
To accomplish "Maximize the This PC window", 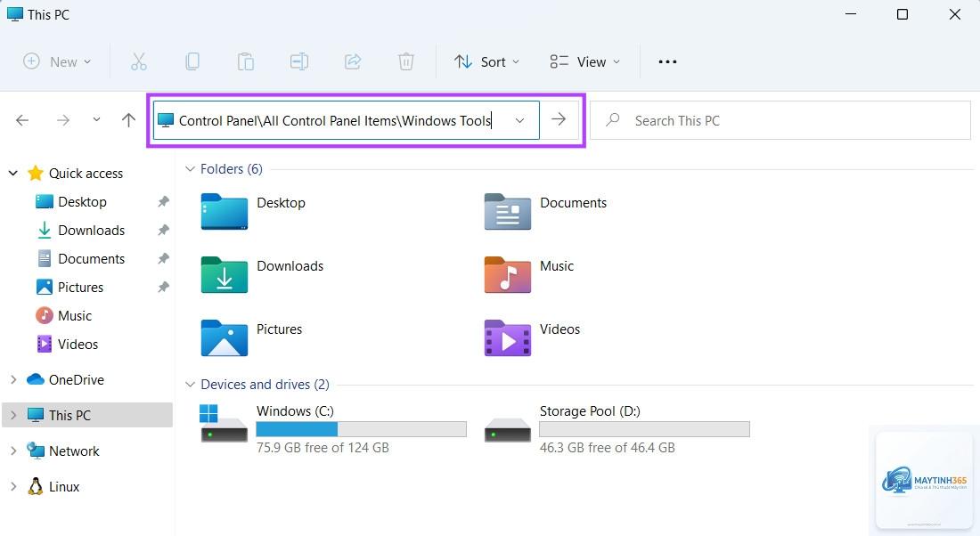I will click(902, 13).
